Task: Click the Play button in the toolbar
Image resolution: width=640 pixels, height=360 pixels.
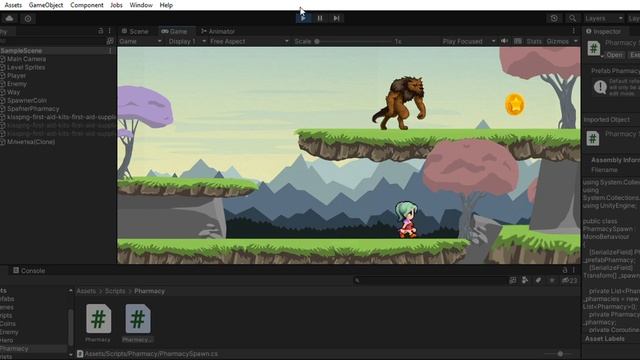Action: 303,18
